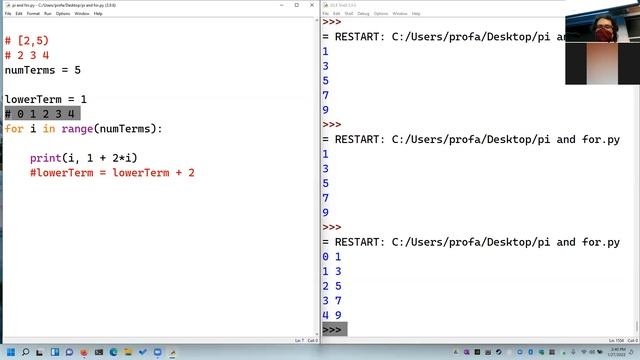Open the Options menu in the editor window

coord(63,13)
